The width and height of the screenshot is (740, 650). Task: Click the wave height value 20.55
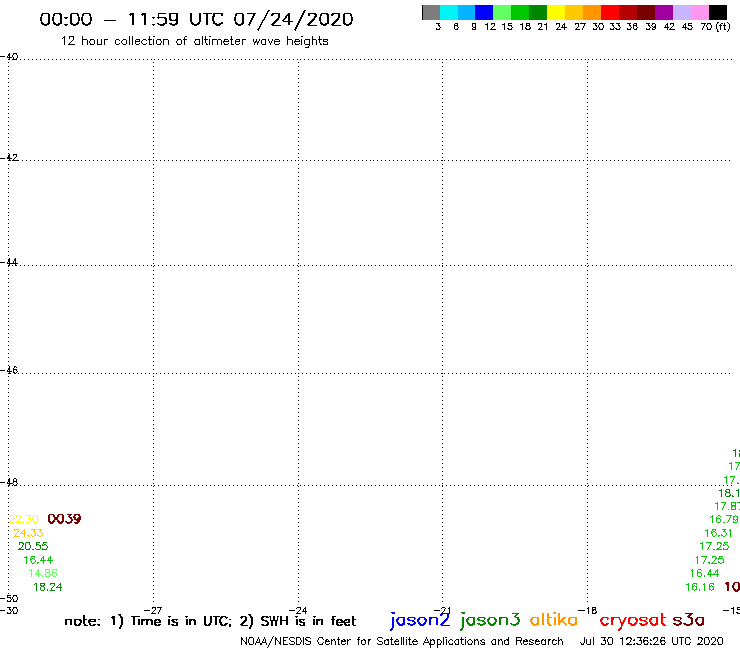click(x=33, y=546)
